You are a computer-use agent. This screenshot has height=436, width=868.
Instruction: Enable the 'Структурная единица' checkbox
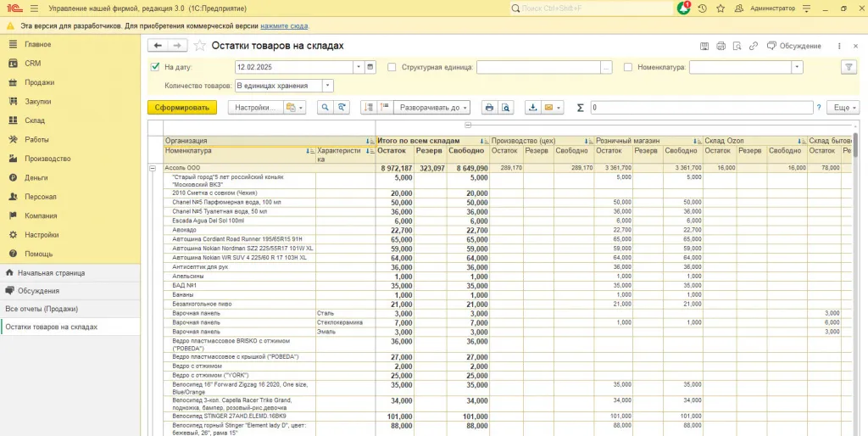coord(392,67)
